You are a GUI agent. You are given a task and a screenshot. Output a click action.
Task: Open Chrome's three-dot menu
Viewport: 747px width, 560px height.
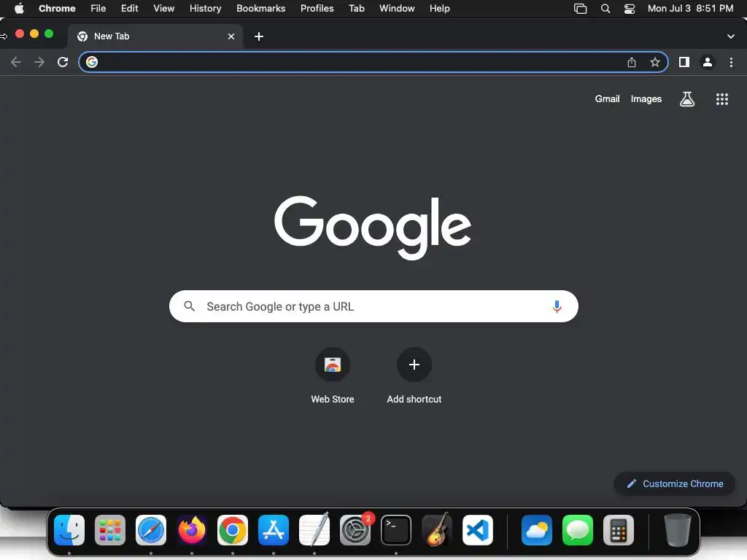(731, 62)
